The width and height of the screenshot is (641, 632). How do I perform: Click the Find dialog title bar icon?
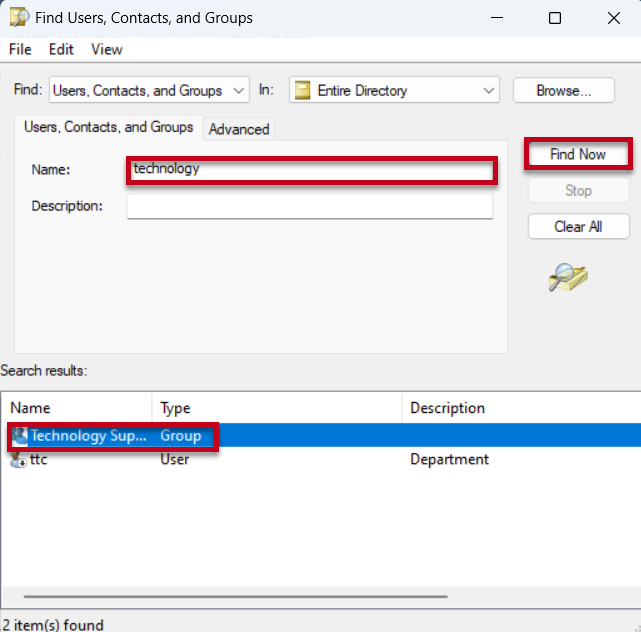point(17,17)
